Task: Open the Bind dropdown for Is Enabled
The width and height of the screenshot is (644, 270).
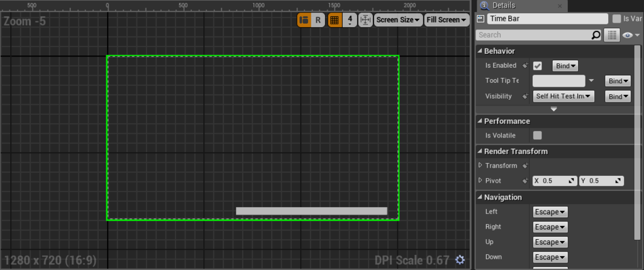Action: pyautogui.click(x=565, y=66)
